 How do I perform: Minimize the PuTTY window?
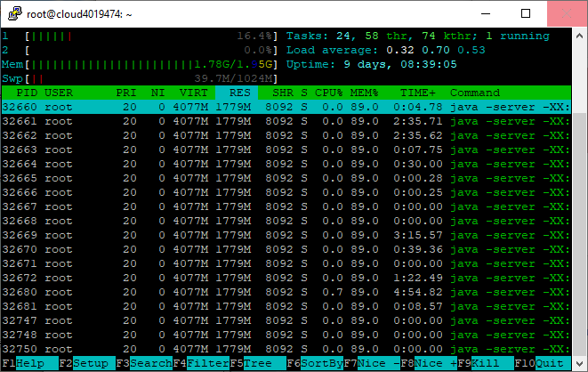point(486,14)
